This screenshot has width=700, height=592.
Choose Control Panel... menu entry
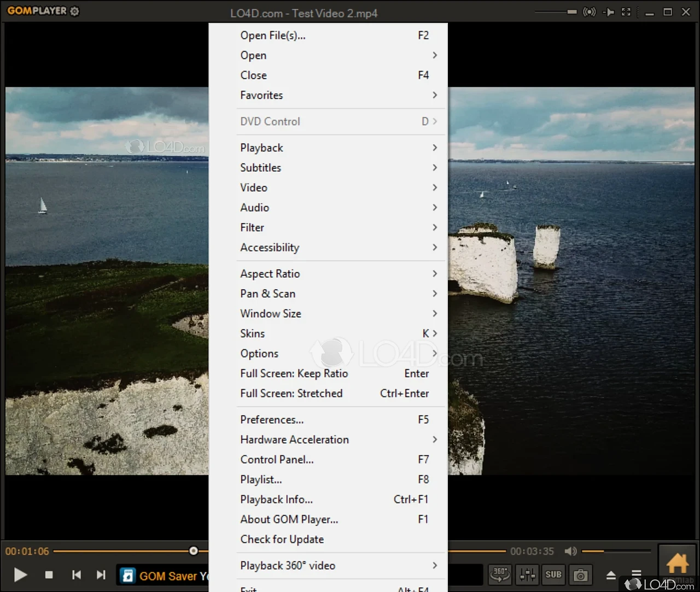click(328, 459)
